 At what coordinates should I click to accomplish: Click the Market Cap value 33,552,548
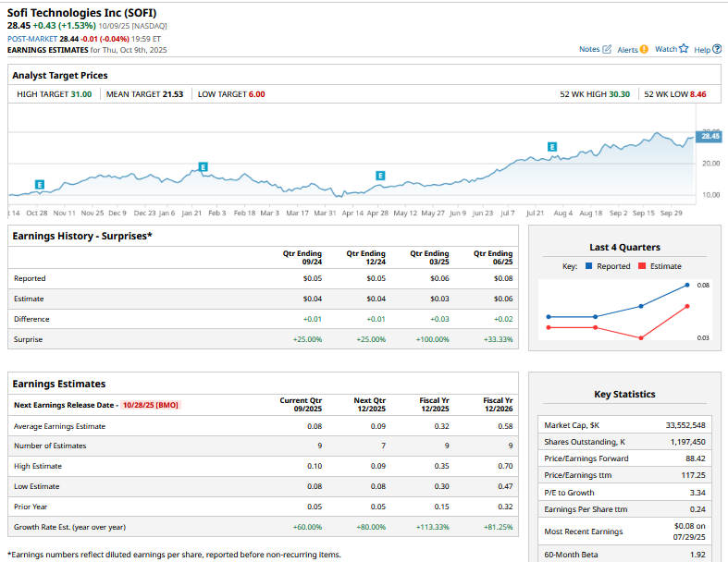pos(686,424)
